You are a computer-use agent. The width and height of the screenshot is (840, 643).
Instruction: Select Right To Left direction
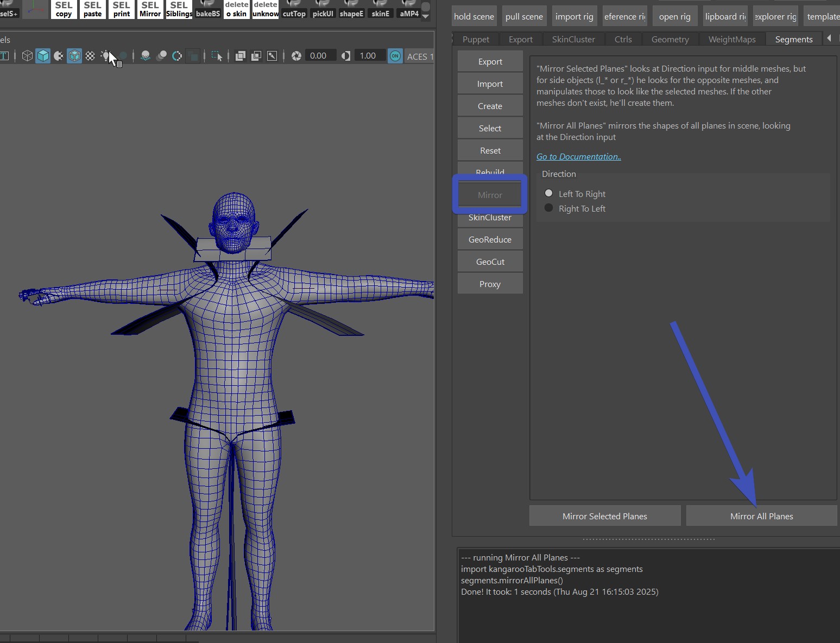point(549,208)
